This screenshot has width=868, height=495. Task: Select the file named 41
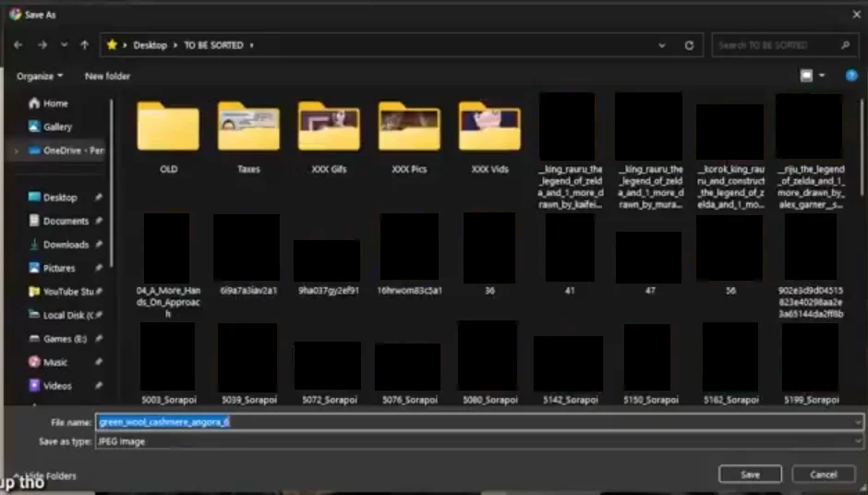[570, 254]
